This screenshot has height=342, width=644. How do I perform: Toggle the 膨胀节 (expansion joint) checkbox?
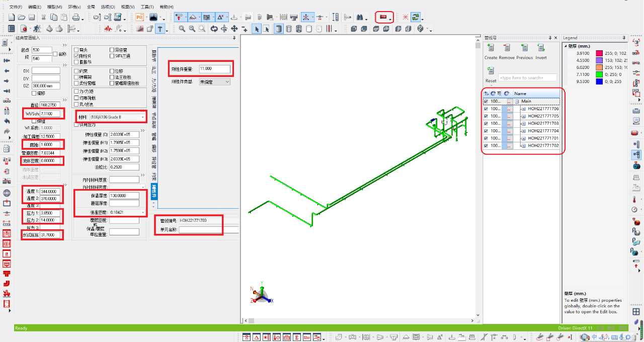click(x=76, y=62)
